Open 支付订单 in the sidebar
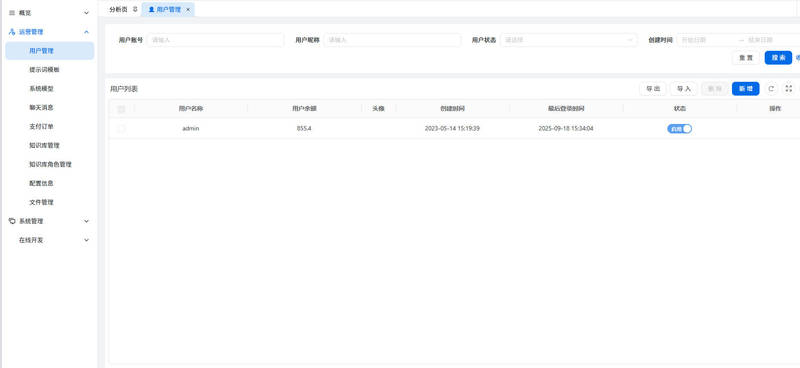Viewport: 800px width, 368px height. (49, 127)
